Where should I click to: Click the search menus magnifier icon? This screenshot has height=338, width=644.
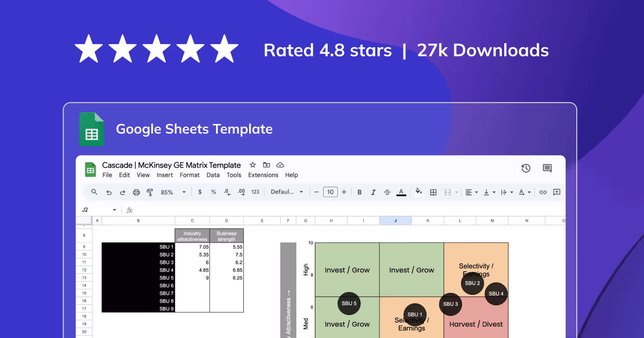pos(94,192)
